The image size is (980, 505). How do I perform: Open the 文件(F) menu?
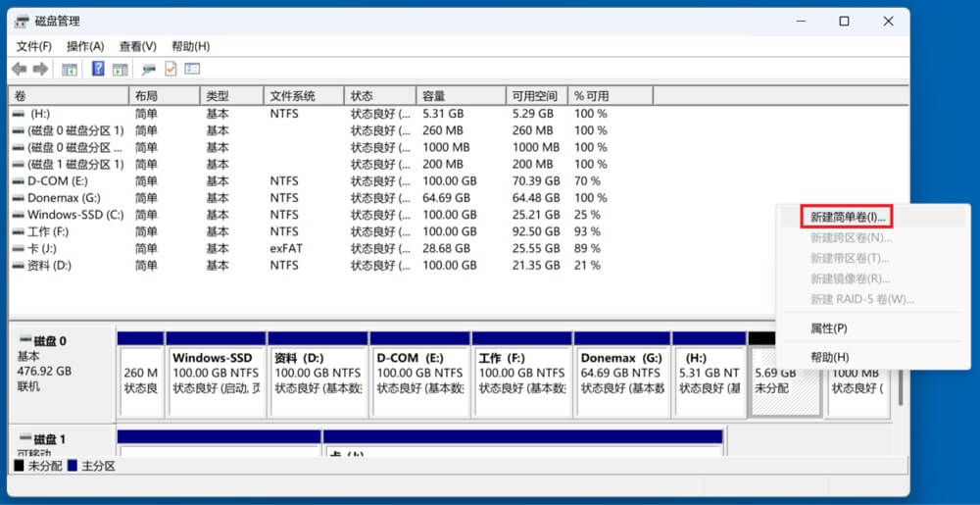click(34, 46)
